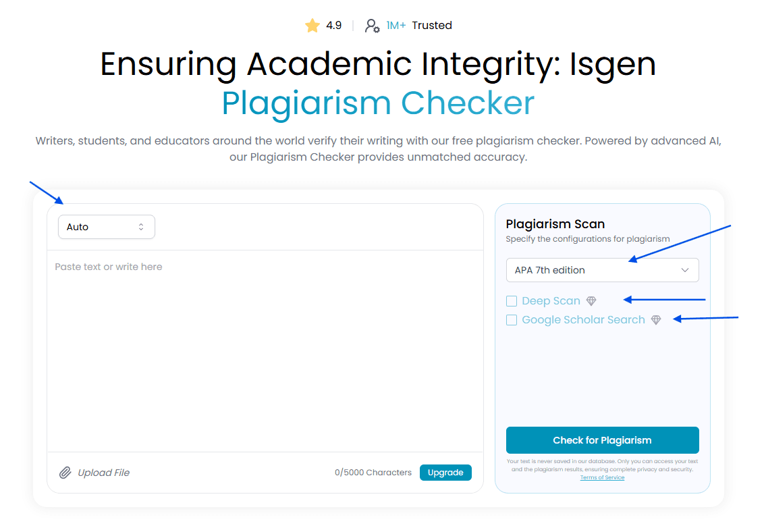Screen dimensions: 764x532
Task: Click the premium diamond beside Google Scholar Search
Action: pos(656,320)
